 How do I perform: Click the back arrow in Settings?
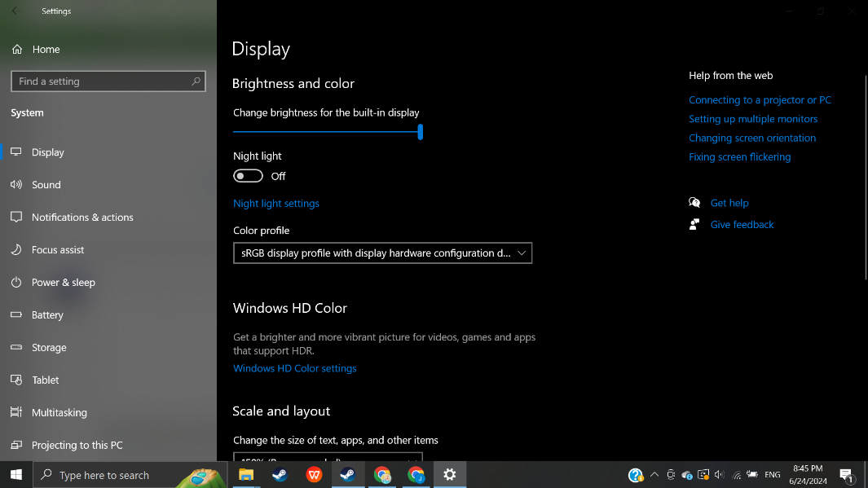coord(15,11)
